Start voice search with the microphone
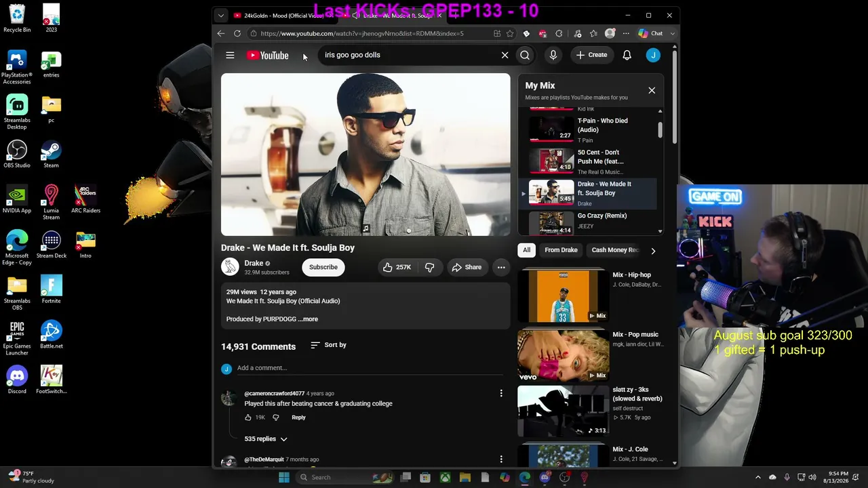The width and height of the screenshot is (868, 488). point(553,55)
